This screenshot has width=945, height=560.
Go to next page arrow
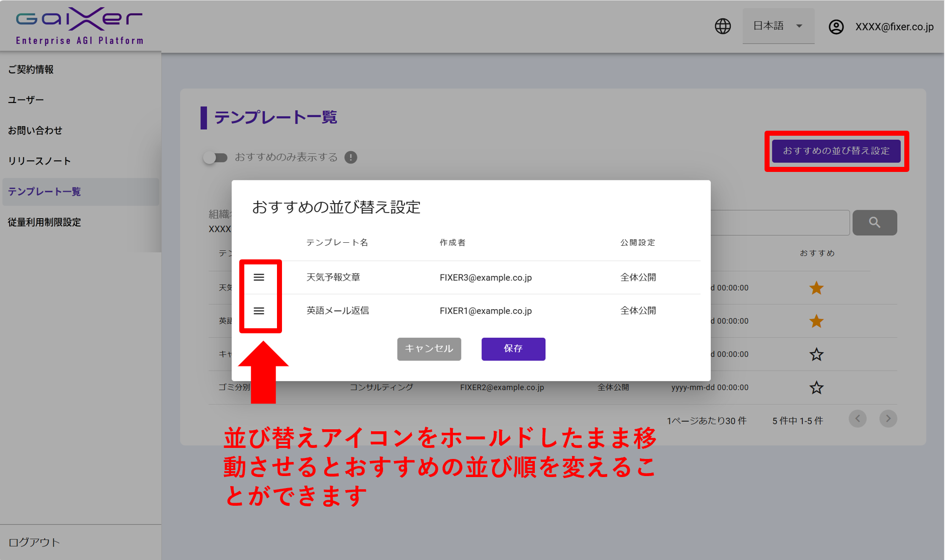tap(888, 419)
